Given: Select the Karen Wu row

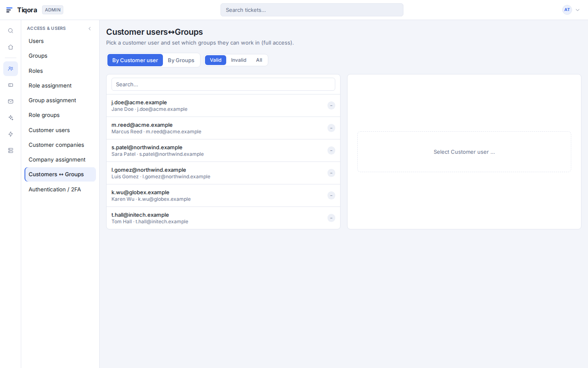Looking at the screenshot, I should (x=223, y=195).
